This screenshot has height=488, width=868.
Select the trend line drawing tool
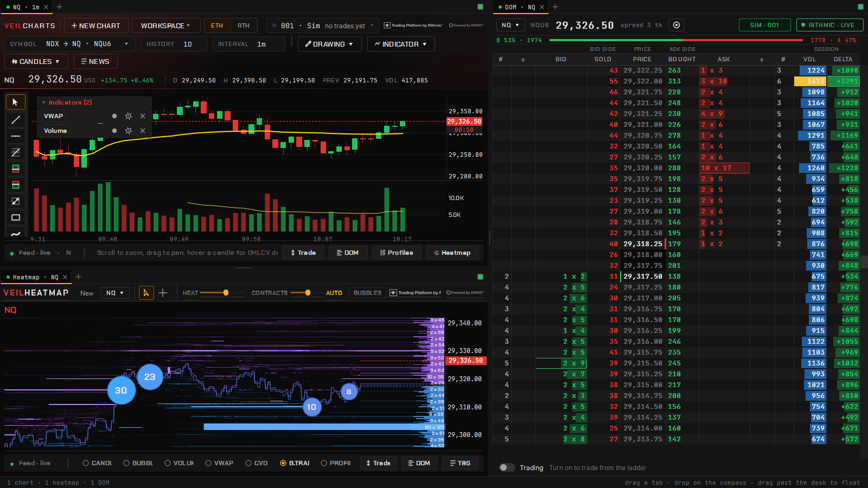(15, 120)
